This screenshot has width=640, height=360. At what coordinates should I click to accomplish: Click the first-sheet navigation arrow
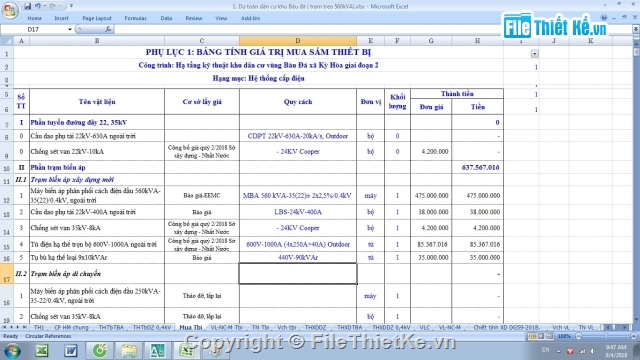[4, 327]
